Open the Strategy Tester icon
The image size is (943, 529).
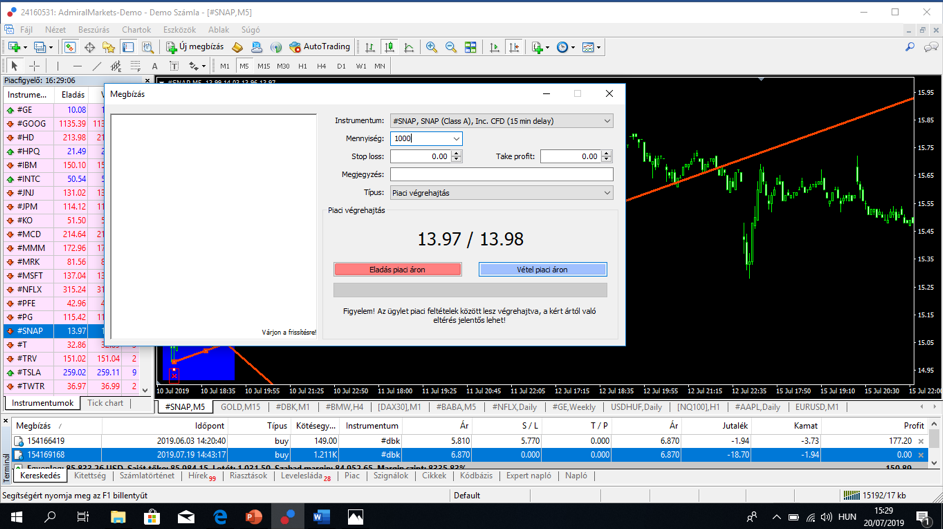click(x=147, y=47)
